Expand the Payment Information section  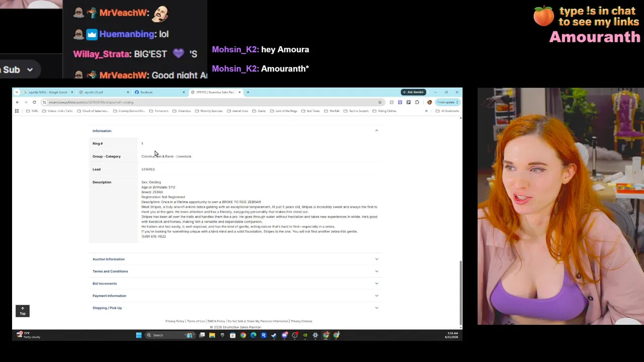(235, 296)
